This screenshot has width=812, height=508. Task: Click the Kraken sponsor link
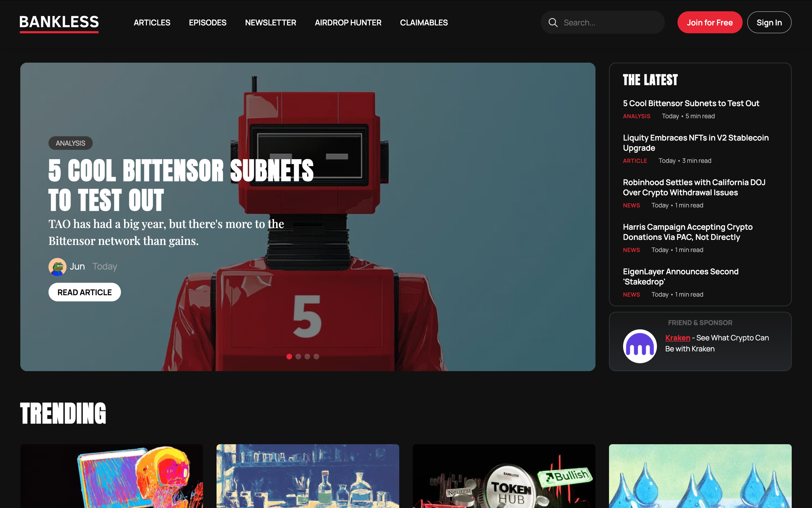[678, 338]
